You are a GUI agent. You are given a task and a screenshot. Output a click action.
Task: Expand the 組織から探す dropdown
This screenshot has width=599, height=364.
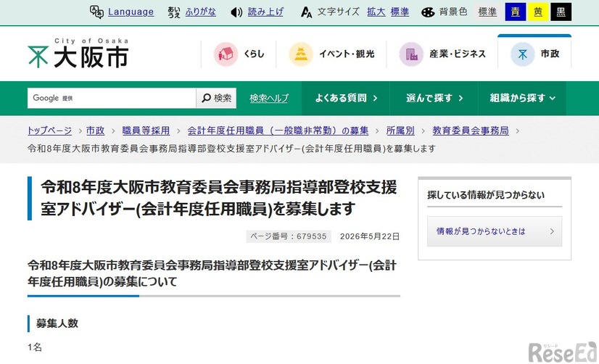(522, 98)
